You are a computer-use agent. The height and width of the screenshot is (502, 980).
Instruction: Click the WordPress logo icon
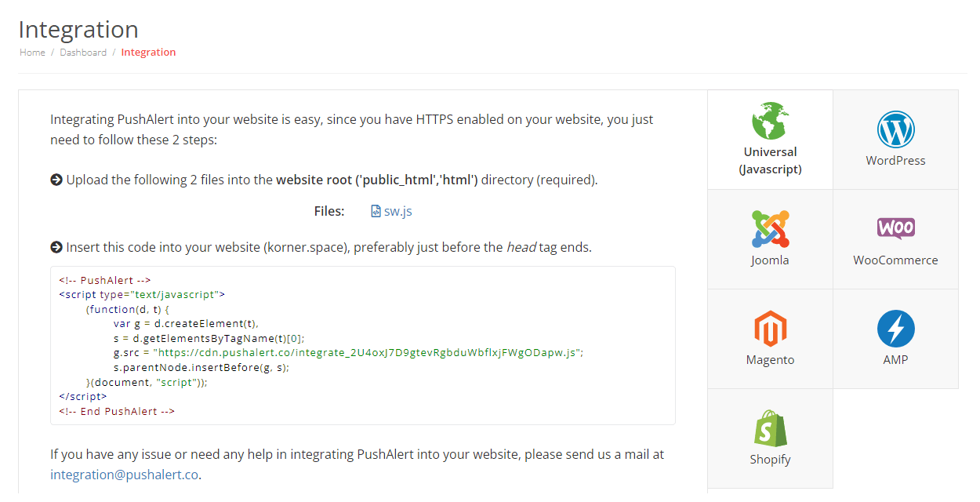pyautogui.click(x=895, y=129)
